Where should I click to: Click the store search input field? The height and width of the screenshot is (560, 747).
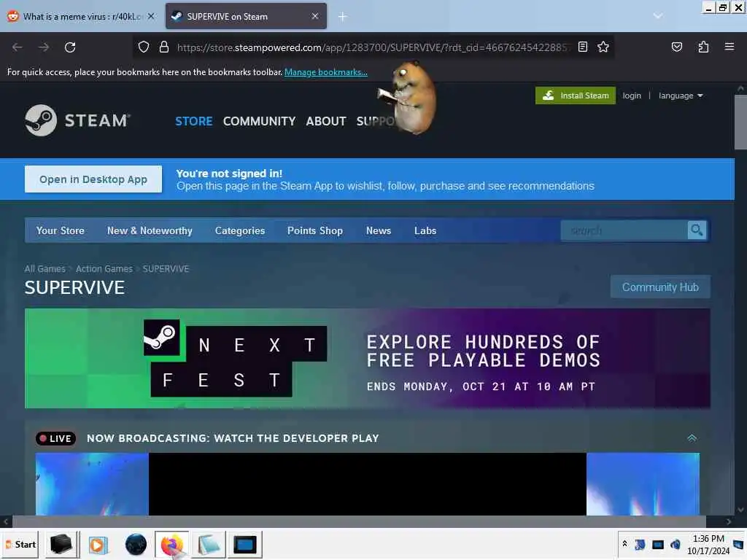click(624, 230)
